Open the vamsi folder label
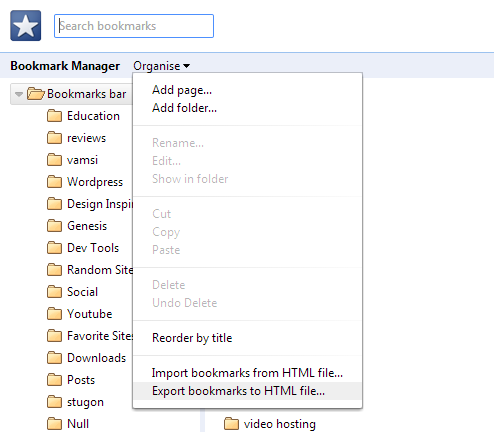 [82, 160]
